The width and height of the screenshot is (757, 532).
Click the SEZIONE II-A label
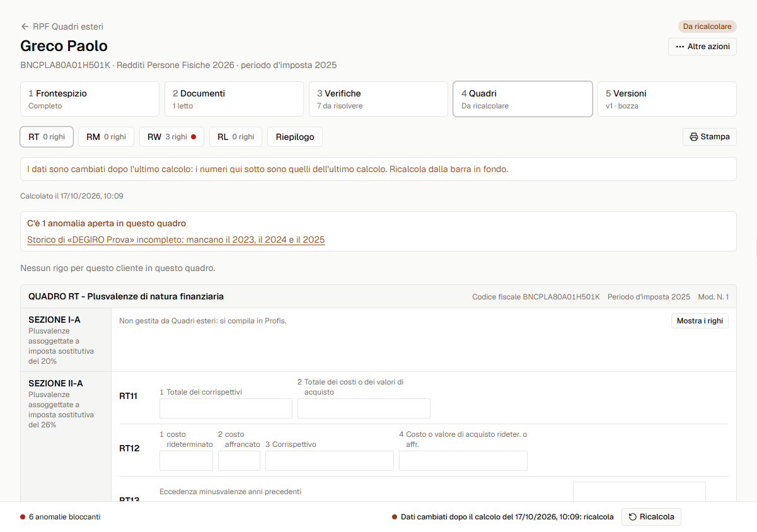(x=55, y=383)
